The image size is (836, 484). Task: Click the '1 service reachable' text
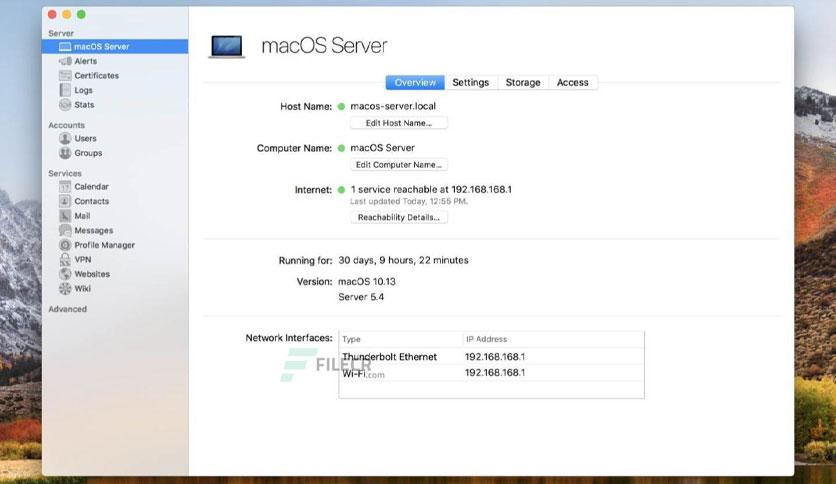(x=431, y=189)
